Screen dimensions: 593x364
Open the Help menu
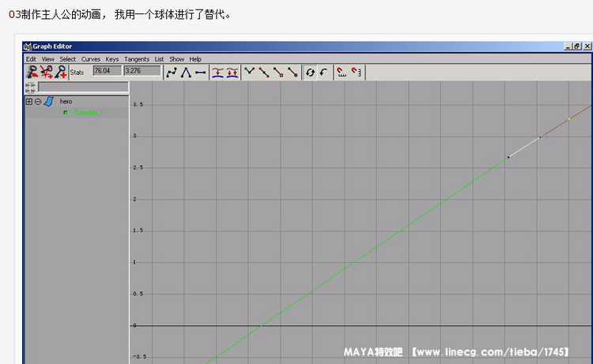click(195, 59)
